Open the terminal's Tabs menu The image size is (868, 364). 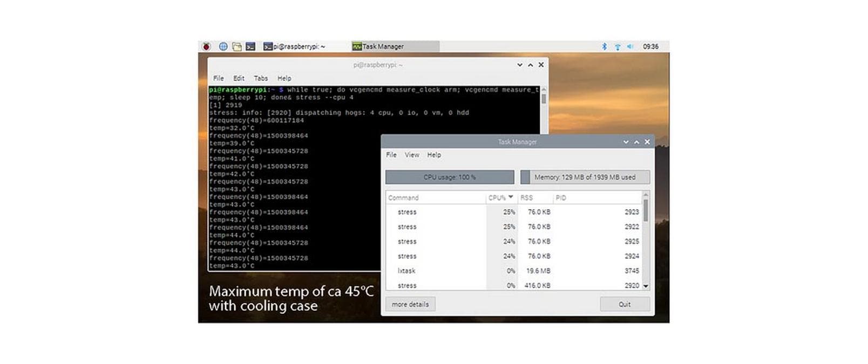click(x=261, y=78)
